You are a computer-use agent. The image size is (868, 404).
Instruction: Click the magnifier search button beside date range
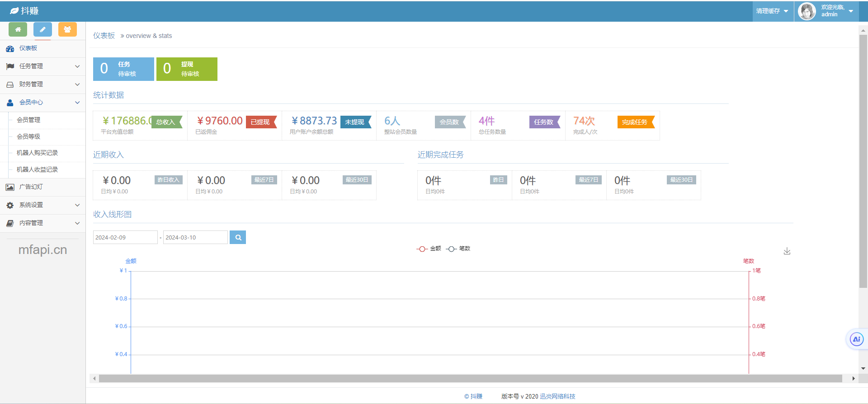[x=238, y=237]
